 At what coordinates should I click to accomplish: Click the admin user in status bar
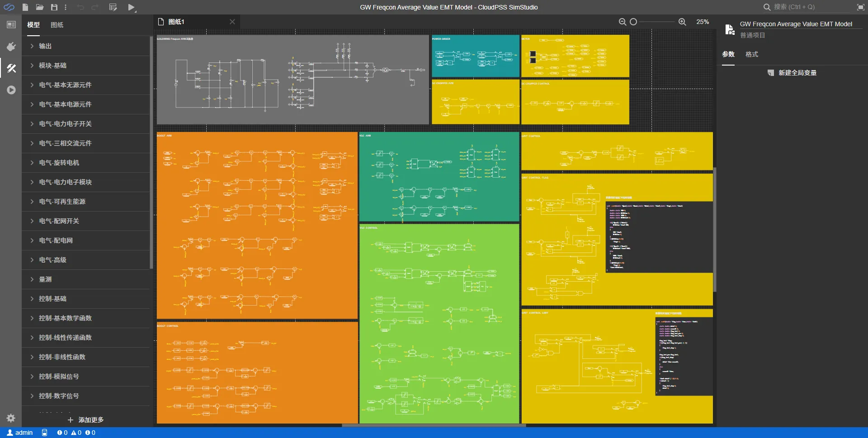point(20,433)
